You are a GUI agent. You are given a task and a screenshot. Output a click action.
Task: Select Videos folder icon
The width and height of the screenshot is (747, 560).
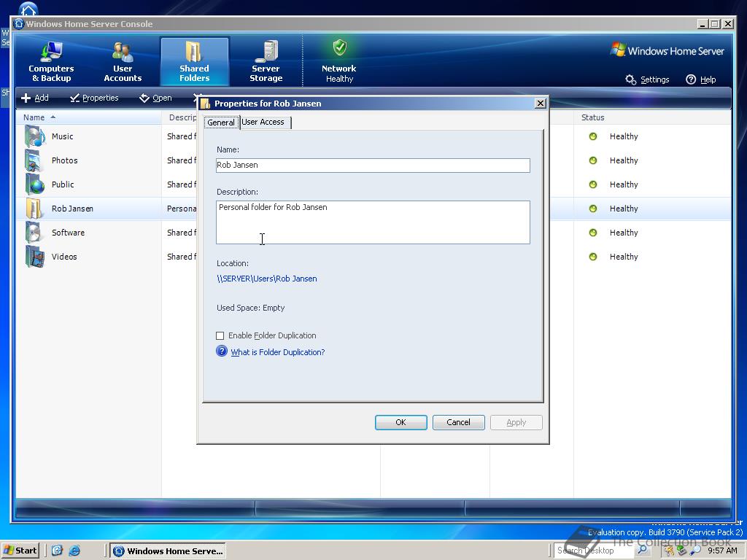(35, 257)
